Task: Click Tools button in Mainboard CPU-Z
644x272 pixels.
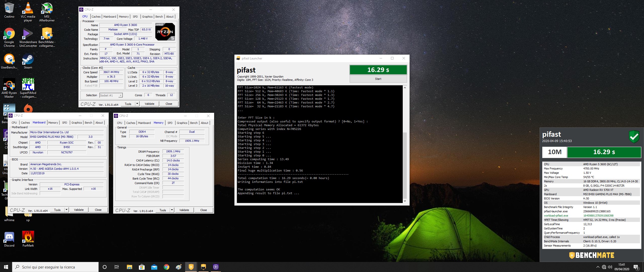Action: (x=57, y=210)
